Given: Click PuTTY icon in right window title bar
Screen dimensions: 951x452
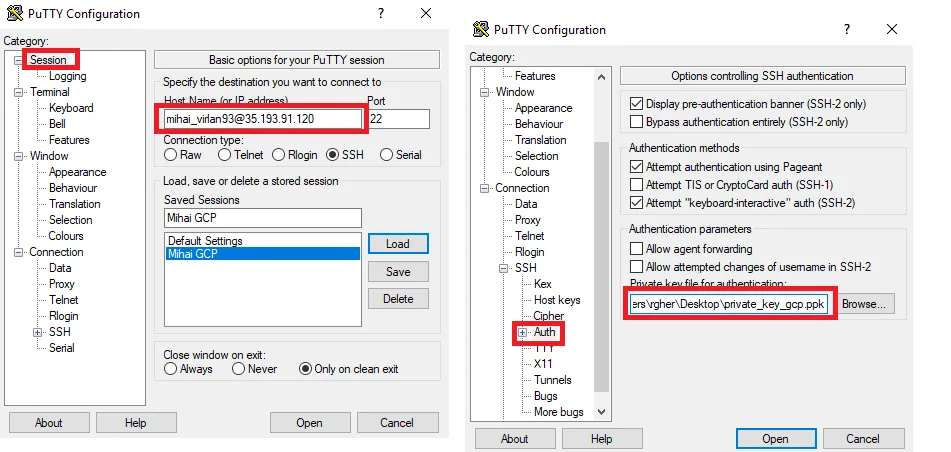Looking at the screenshot, I should pos(481,29).
